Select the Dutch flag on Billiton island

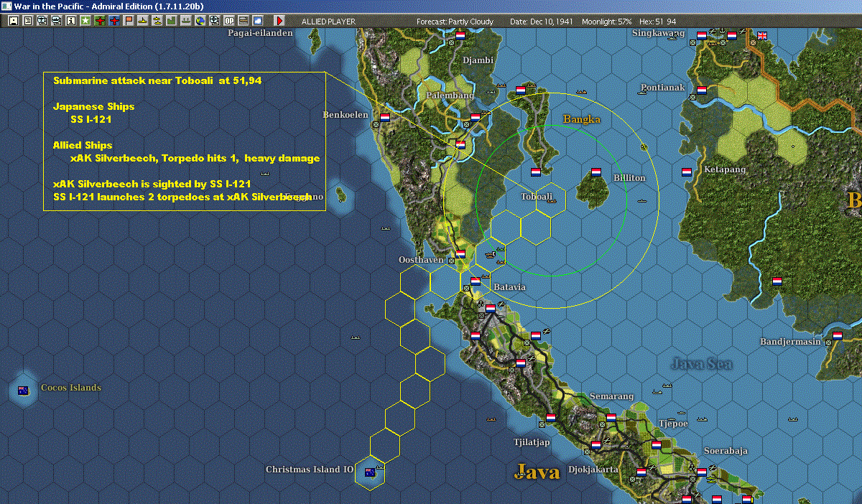pos(595,172)
